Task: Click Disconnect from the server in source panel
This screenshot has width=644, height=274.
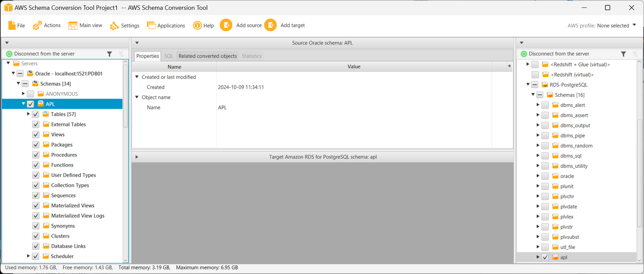Action: coord(44,54)
